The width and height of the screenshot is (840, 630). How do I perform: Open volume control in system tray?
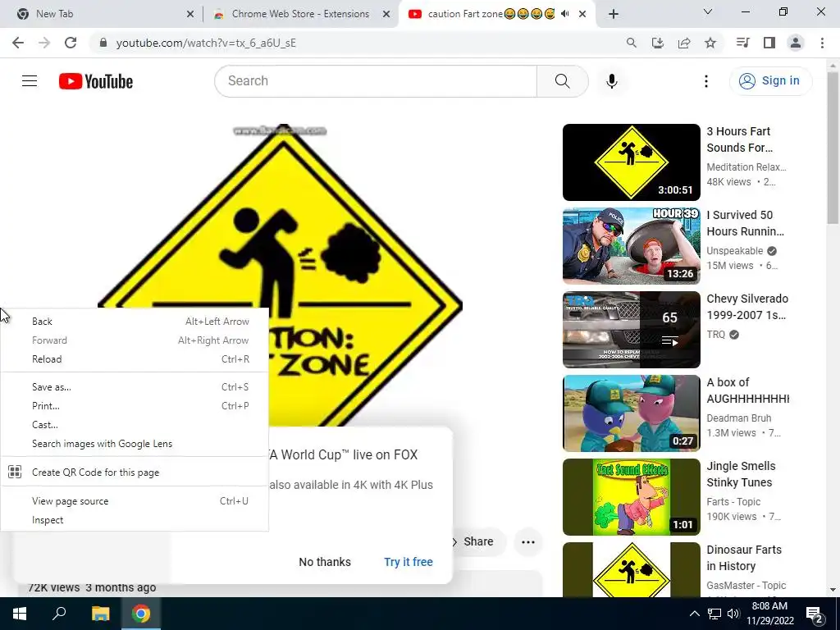733,614
